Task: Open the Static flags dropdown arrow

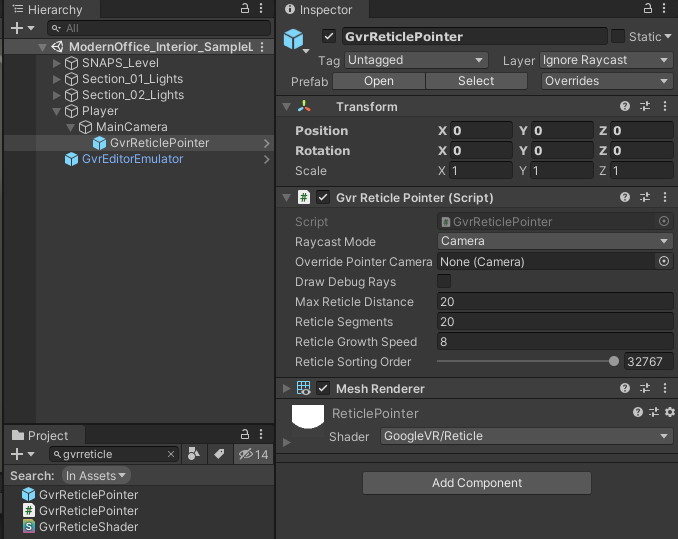Action: (668, 36)
